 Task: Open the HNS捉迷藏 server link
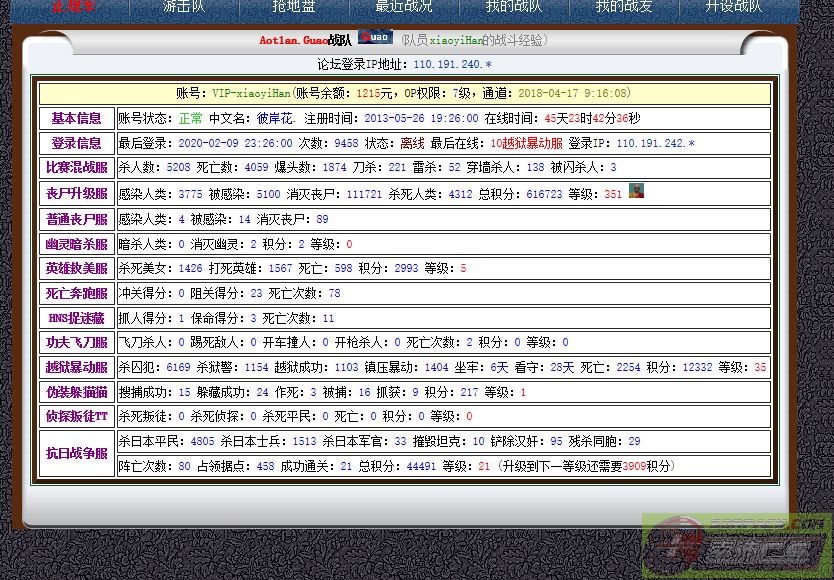tap(77, 318)
